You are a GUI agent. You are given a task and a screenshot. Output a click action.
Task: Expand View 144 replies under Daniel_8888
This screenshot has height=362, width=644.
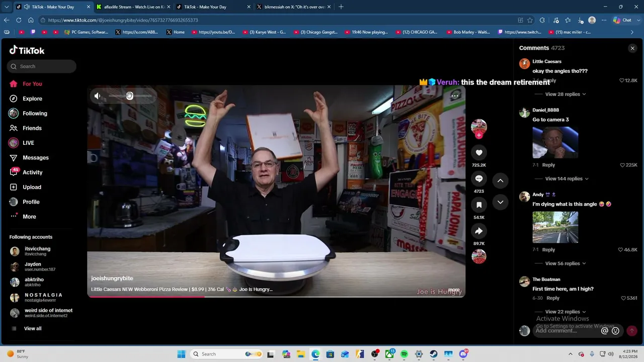click(567, 178)
